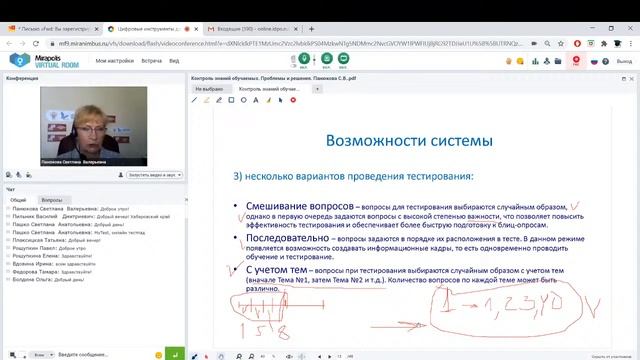640x360 pixels.
Task: Click the red clear-annotations icon
Action: tap(293, 100)
